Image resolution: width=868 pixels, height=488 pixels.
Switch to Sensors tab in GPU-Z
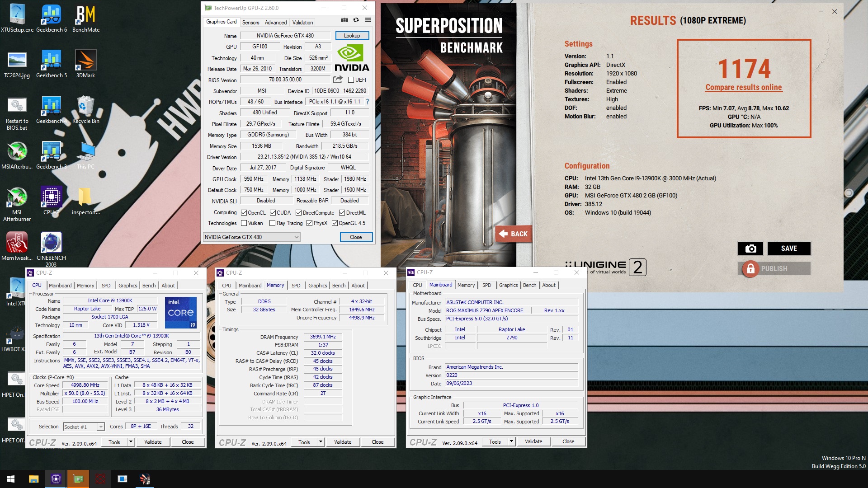tap(251, 22)
